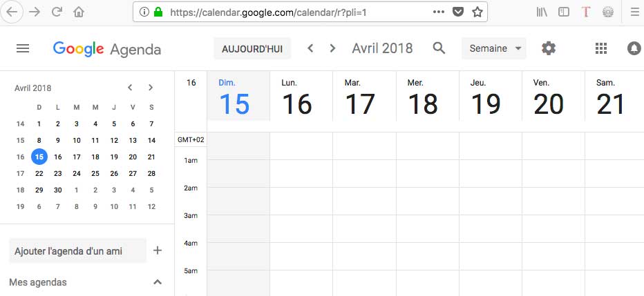Open the Google apps grid
This screenshot has height=296, width=644.
(x=601, y=48)
